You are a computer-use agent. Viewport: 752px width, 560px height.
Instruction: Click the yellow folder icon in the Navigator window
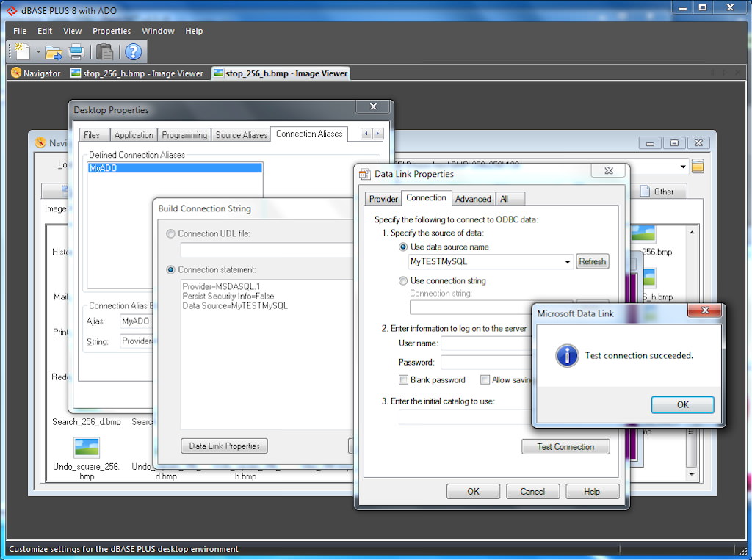tap(698, 167)
